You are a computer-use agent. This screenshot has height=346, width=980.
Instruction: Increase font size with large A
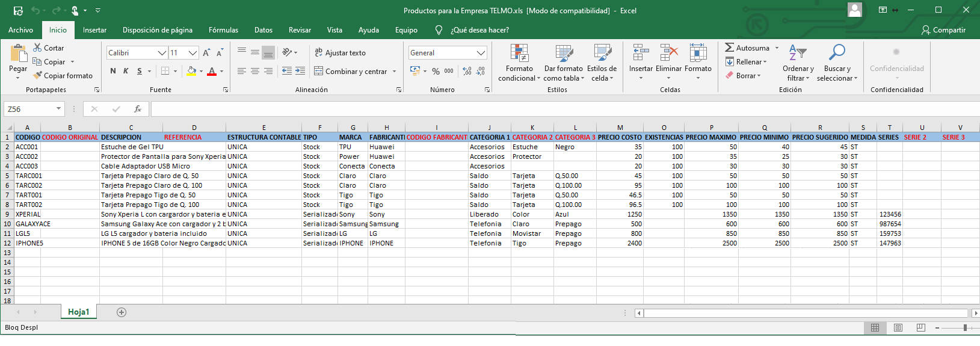[206, 53]
